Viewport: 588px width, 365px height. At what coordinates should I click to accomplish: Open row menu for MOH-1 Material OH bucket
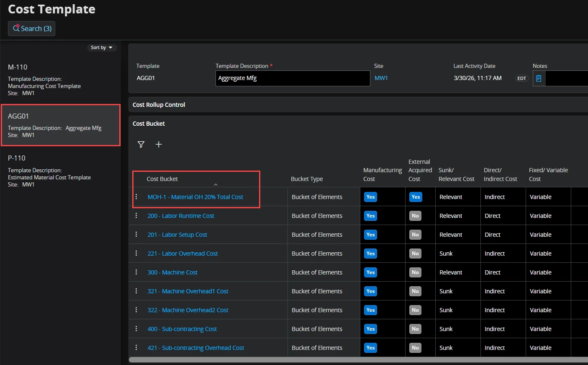click(136, 197)
